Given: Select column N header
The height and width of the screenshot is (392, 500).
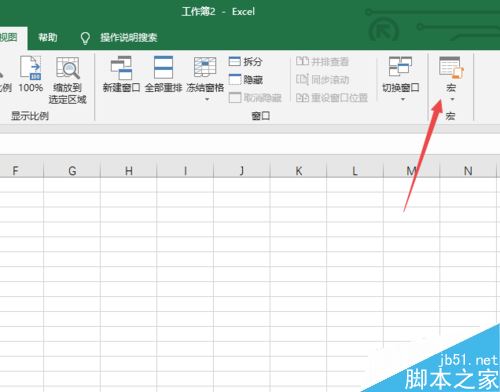Looking at the screenshot, I should click(x=468, y=171).
